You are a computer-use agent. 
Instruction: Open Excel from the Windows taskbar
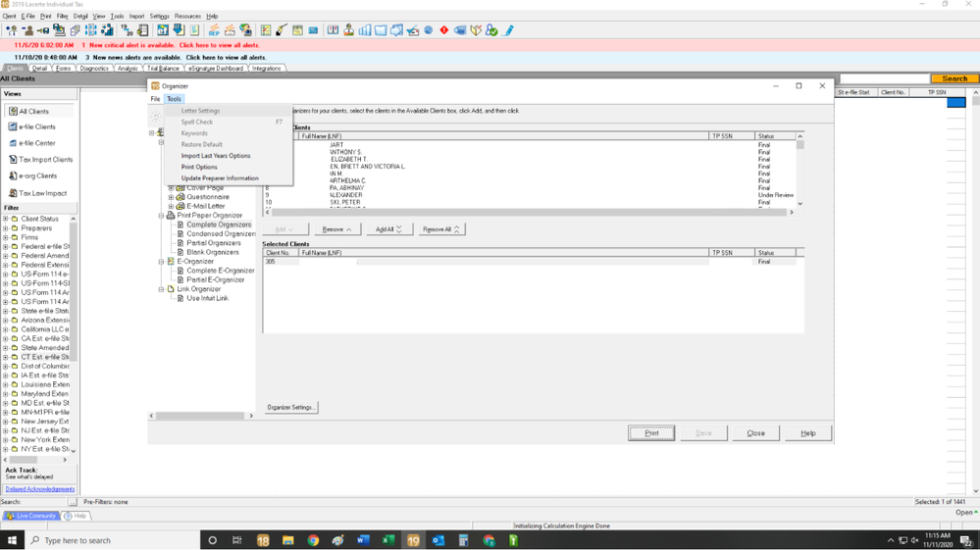click(388, 540)
